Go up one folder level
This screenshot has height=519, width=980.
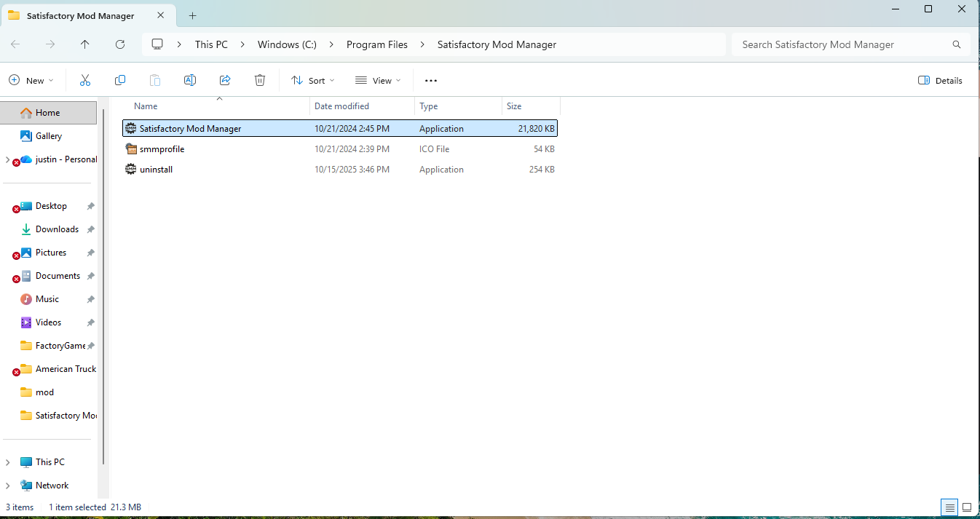coord(85,44)
